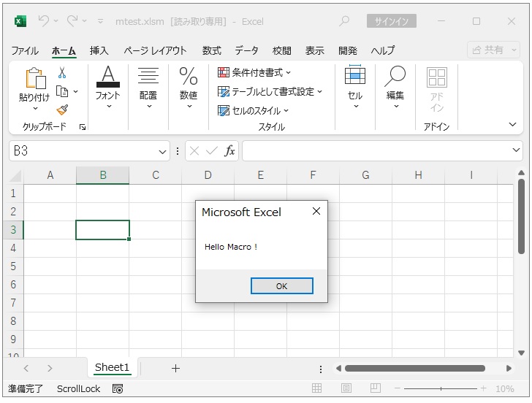Switch to the データ tab
The height and width of the screenshot is (403, 532).
tap(247, 50)
